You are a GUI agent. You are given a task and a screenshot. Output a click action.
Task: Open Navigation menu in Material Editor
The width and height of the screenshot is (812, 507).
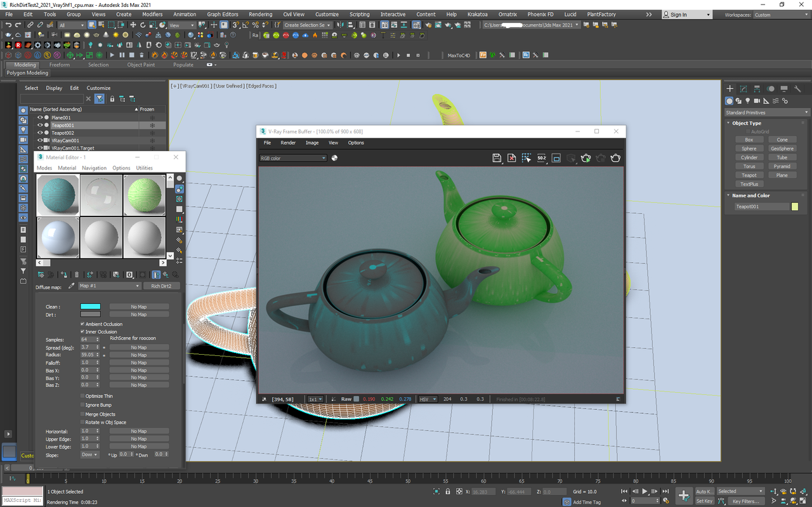click(94, 168)
